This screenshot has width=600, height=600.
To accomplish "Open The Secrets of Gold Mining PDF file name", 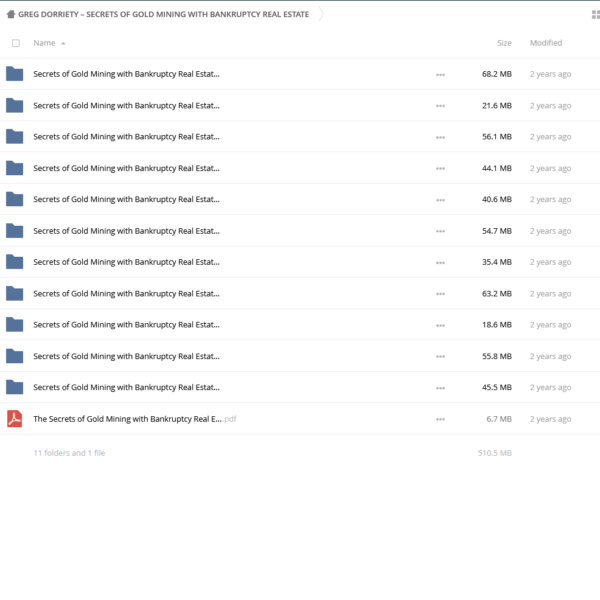I will pos(135,419).
